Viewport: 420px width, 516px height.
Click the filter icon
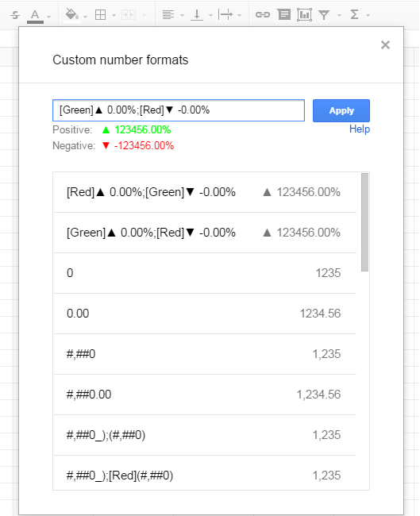pyautogui.click(x=324, y=15)
